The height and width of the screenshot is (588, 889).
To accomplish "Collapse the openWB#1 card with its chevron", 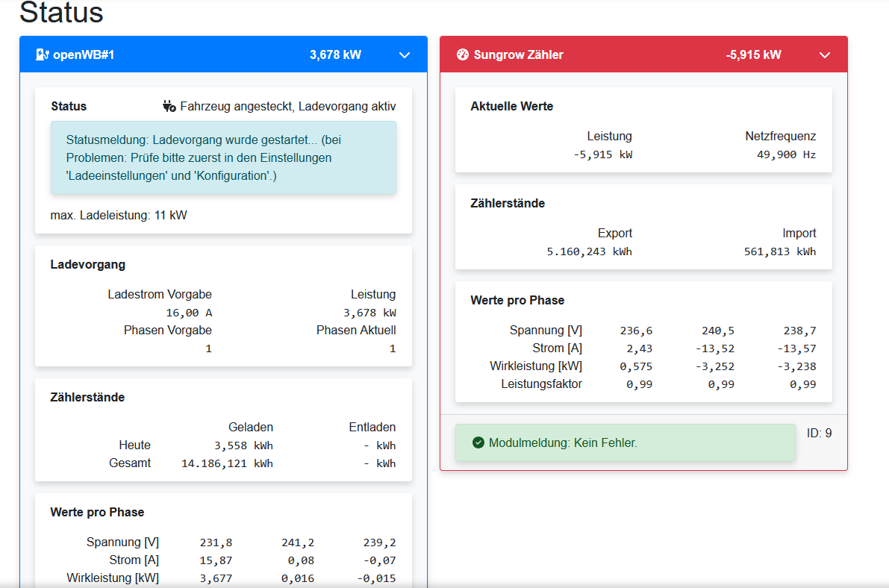I will (x=405, y=55).
